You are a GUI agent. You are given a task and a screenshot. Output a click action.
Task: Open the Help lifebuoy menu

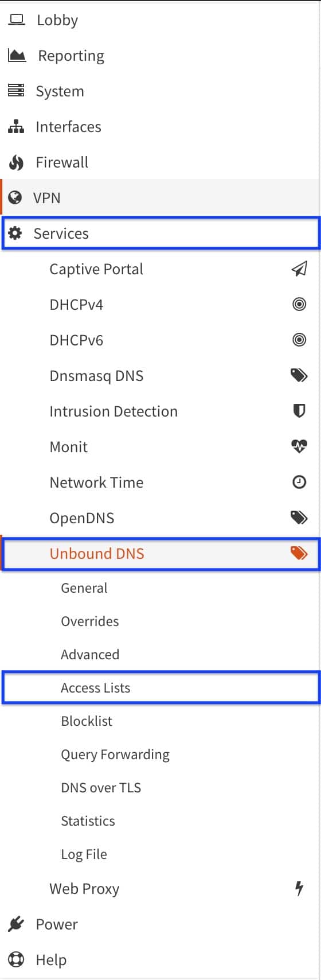pos(160,959)
